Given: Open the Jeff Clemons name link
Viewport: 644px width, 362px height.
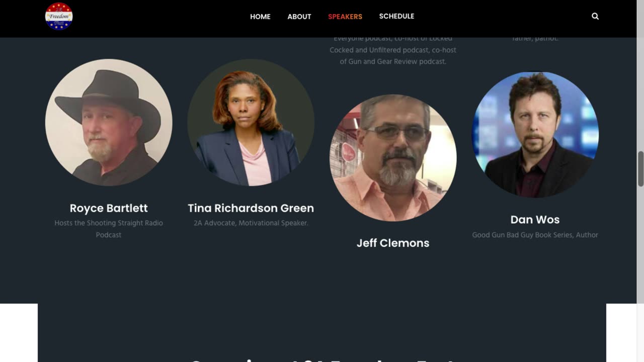Looking at the screenshot, I should point(393,243).
